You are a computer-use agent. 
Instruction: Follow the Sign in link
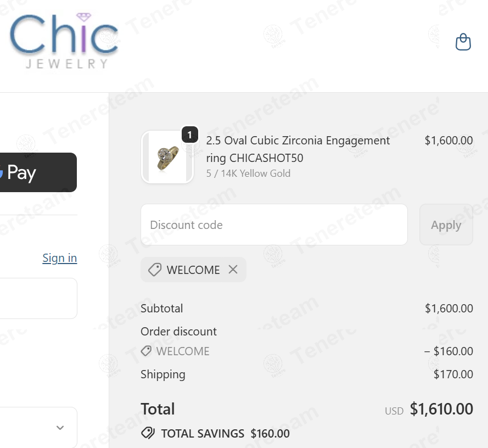coord(60,258)
